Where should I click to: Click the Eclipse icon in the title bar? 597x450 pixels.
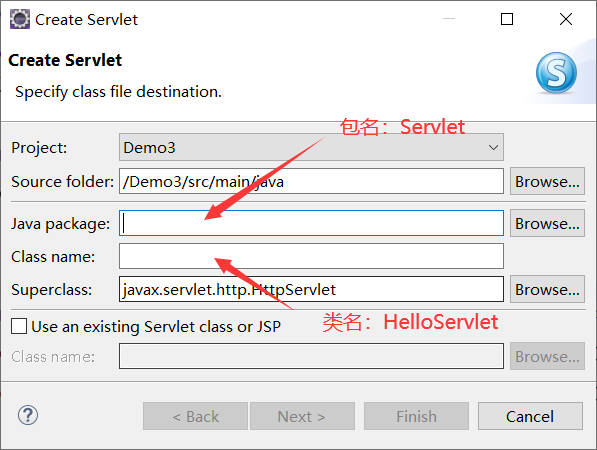[x=19, y=19]
